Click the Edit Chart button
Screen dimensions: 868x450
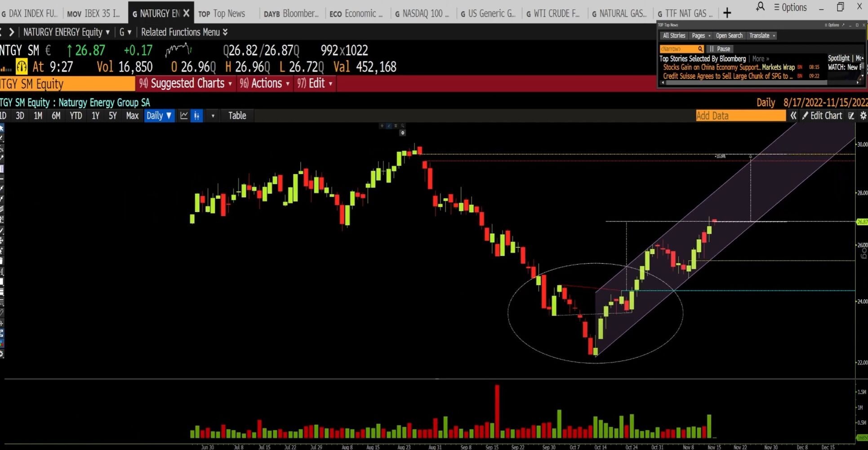click(822, 116)
